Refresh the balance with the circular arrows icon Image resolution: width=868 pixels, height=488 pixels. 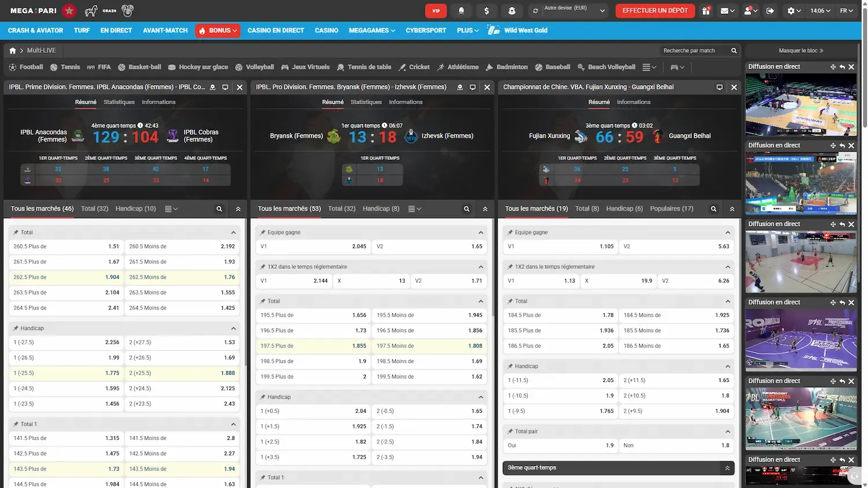coord(535,10)
